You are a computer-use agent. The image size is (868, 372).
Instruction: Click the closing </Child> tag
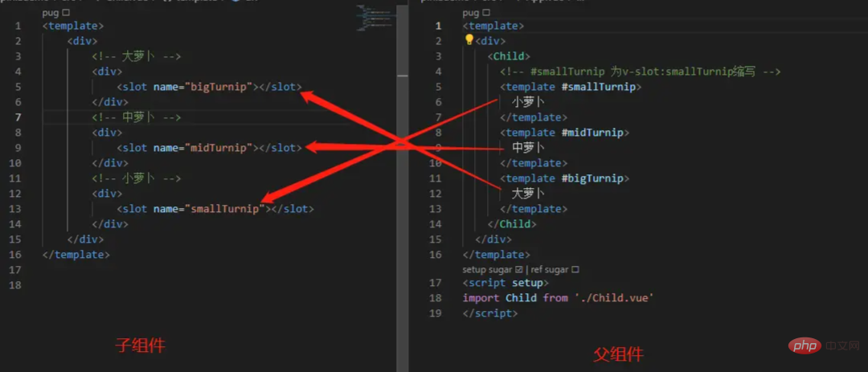click(x=512, y=224)
